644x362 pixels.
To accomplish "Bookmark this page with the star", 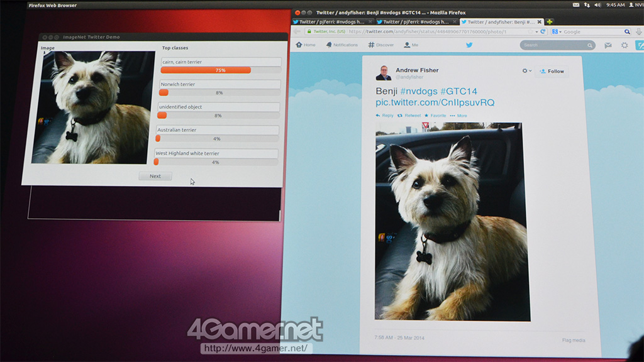I will tap(531, 31).
